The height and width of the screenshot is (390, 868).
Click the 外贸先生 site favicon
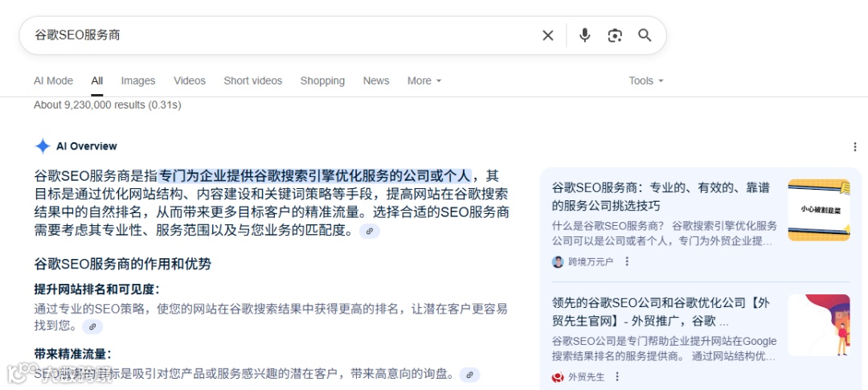pyautogui.click(x=558, y=376)
